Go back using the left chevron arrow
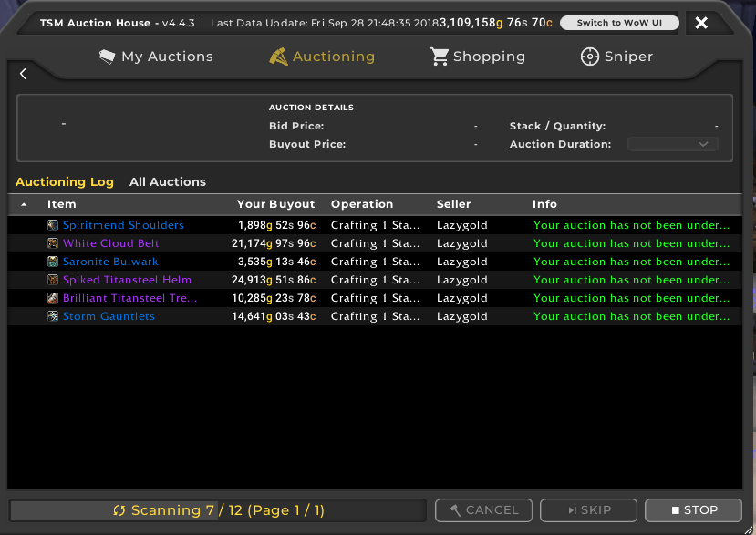756x535 pixels. tap(23, 74)
